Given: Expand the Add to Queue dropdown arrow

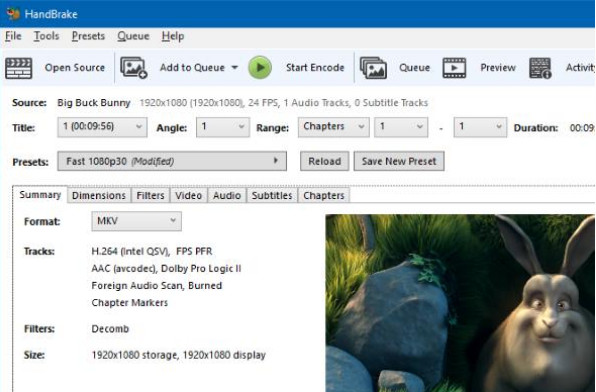Looking at the screenshot, I should click(x=235, y=68).
